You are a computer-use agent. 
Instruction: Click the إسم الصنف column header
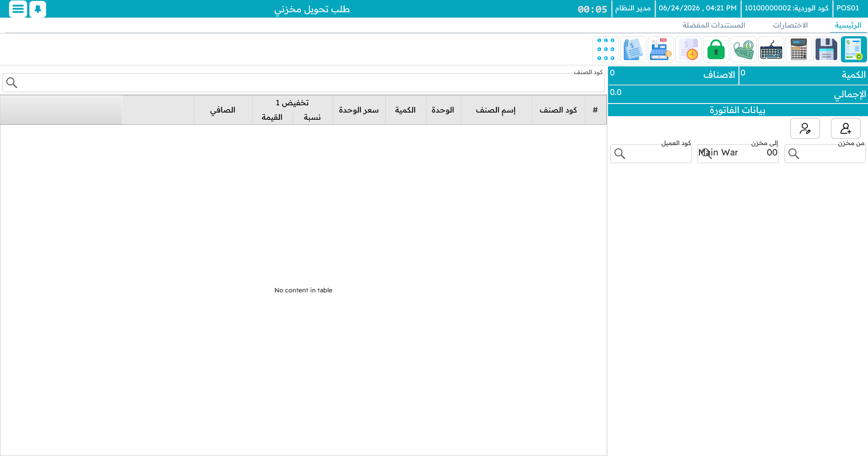tap(496, 110)
